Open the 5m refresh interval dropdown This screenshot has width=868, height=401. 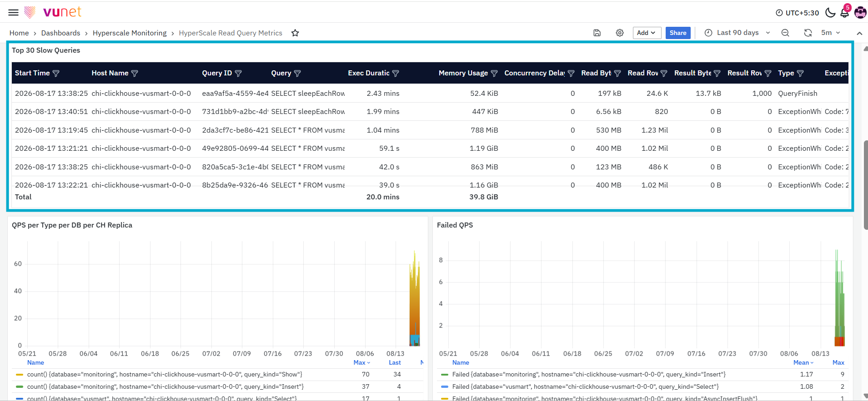click(x=830, y=33)
